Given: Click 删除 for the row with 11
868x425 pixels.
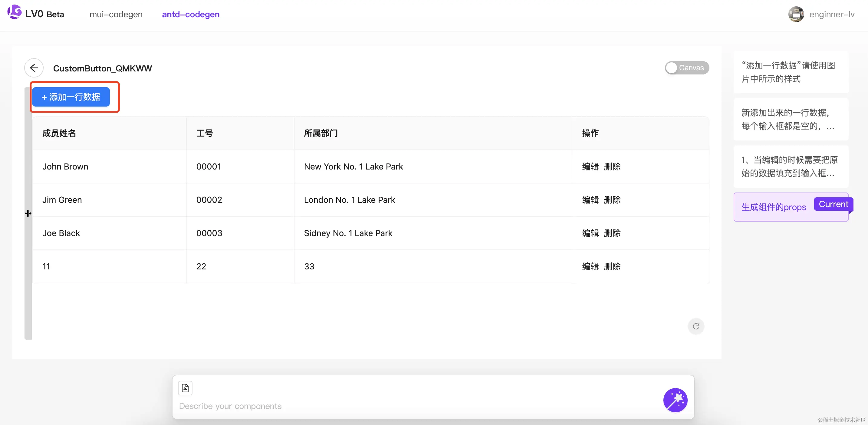Looking at the screenshot, I should pos(612,267).
